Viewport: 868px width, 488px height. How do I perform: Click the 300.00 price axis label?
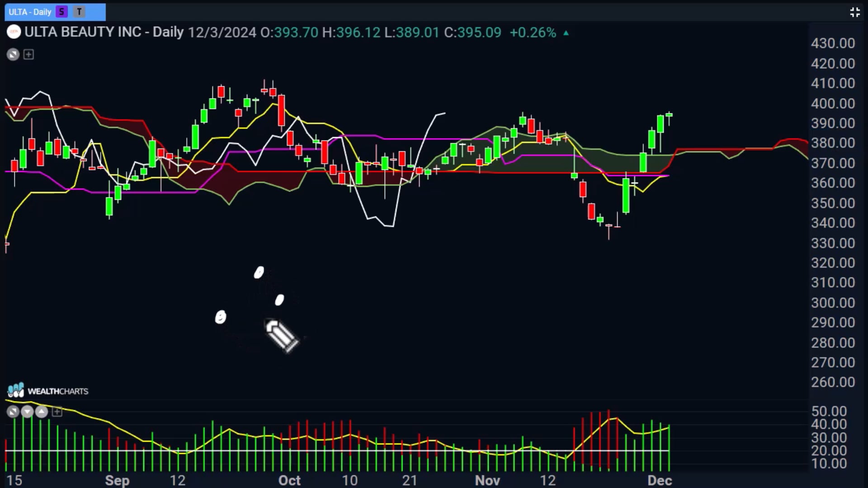click(x=833, y=303)
